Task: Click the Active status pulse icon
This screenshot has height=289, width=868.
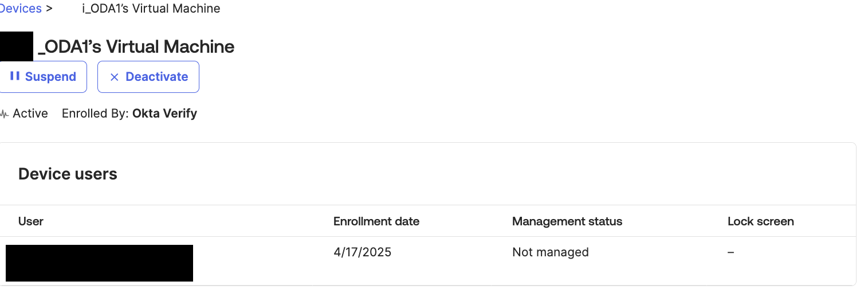Action: click(5, 114)
